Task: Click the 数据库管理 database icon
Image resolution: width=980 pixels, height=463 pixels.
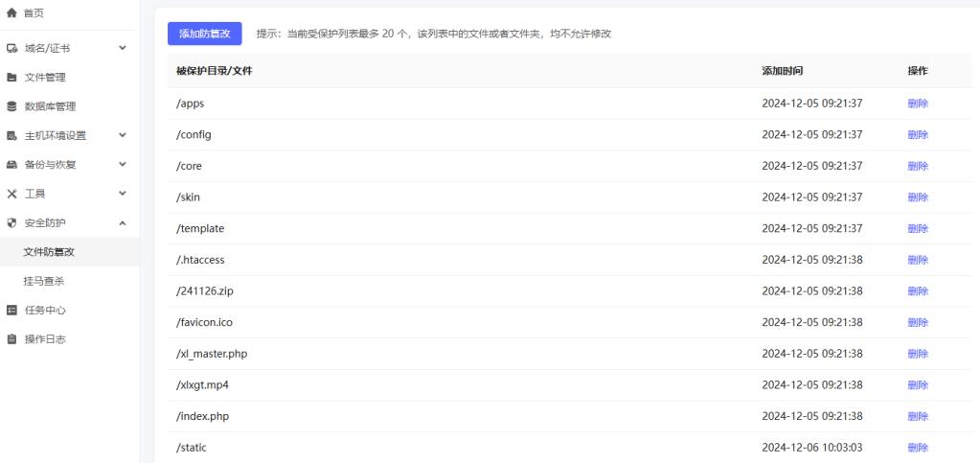Action: tap(11, 106)
